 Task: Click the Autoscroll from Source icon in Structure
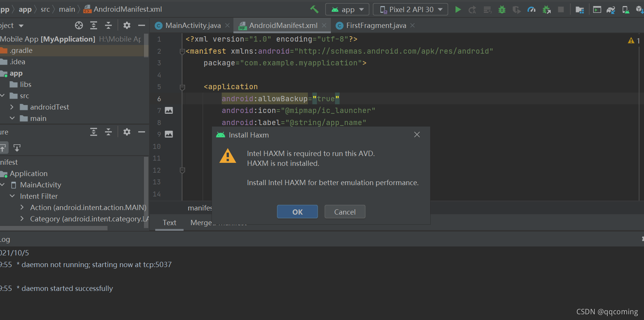click(17, 148)
